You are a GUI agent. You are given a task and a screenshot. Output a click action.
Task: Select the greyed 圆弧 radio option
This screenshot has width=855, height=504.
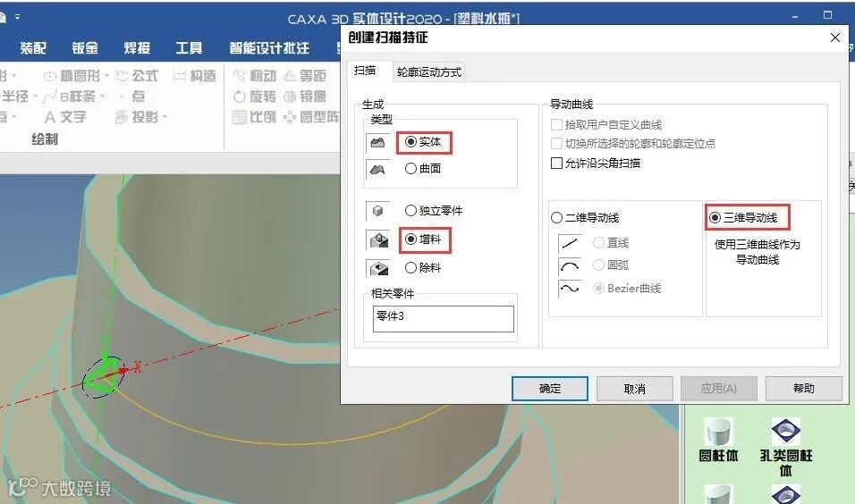pos(598,265)
